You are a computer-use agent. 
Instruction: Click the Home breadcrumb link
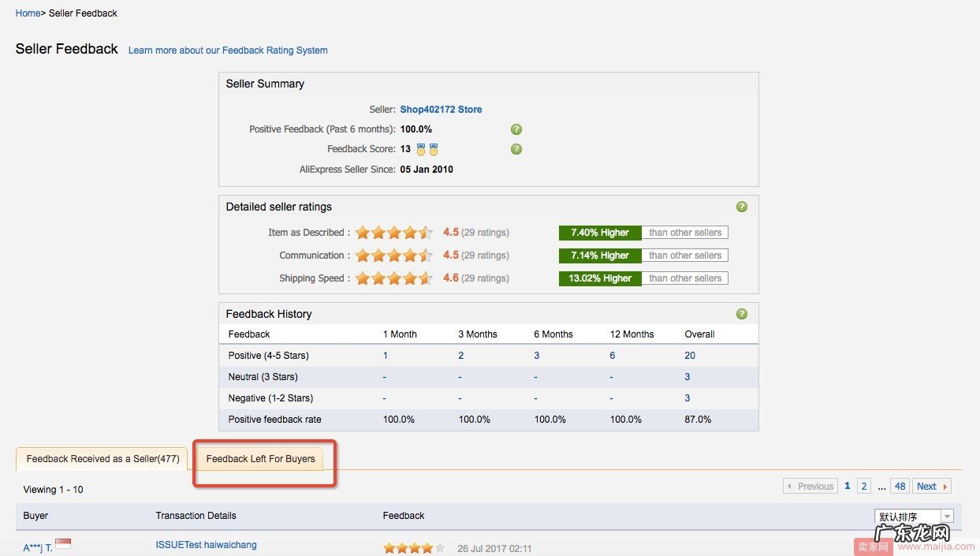[28, 13]
